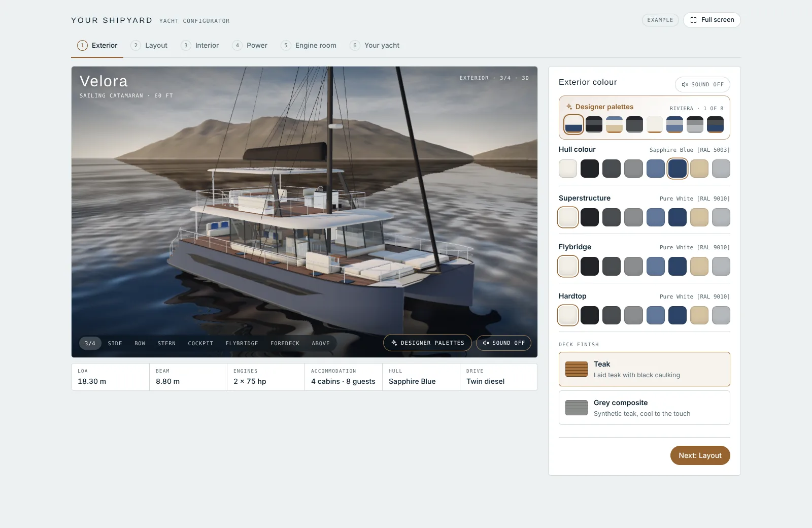Select the Your yacht step tab
Viewport: 812px width, 528px height.
click(375, 45)
